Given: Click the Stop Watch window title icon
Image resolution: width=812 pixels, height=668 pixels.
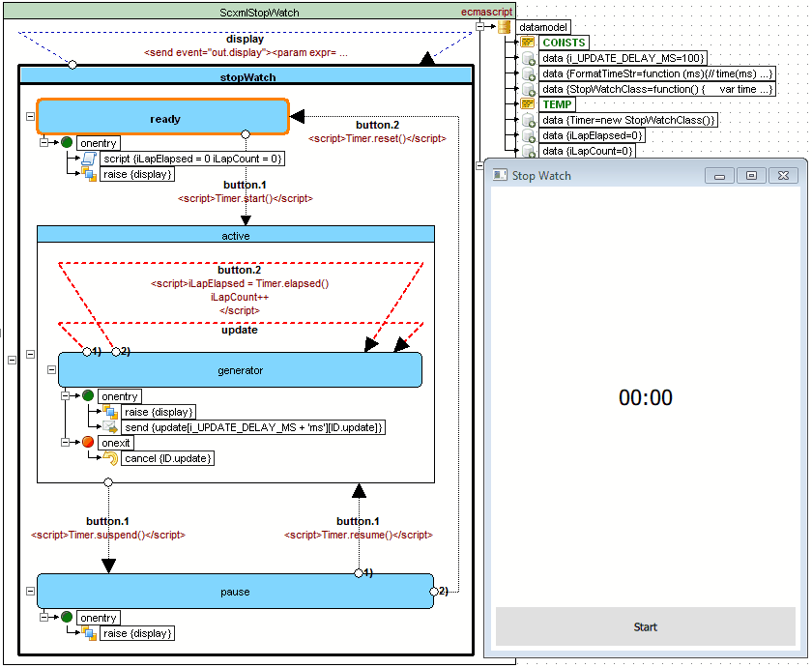Looking at the screenshot, I should pos(500,175).
